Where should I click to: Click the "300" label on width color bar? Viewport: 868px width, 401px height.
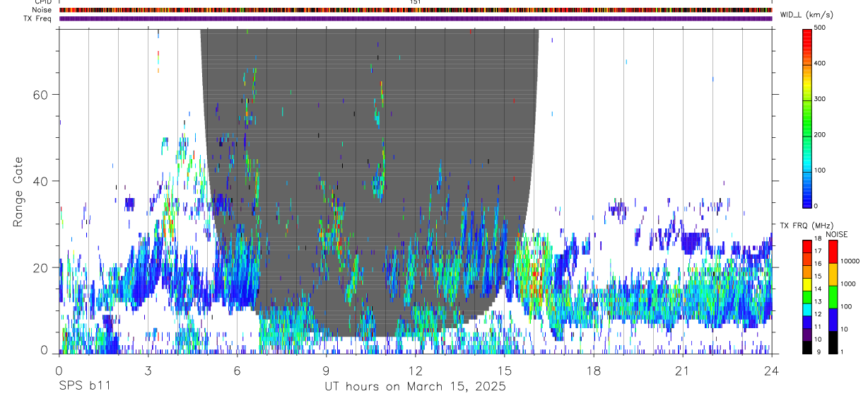tap(820, 99)
